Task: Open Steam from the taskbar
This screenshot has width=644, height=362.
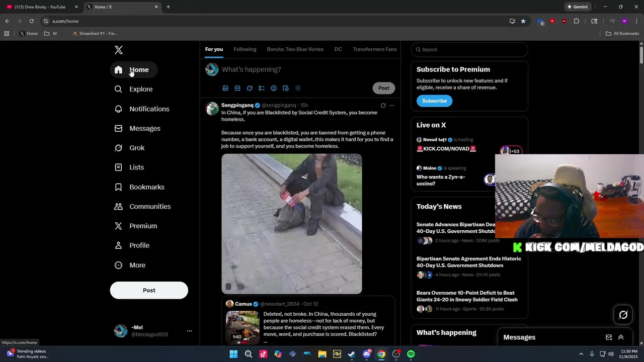Action: point(352,354)
